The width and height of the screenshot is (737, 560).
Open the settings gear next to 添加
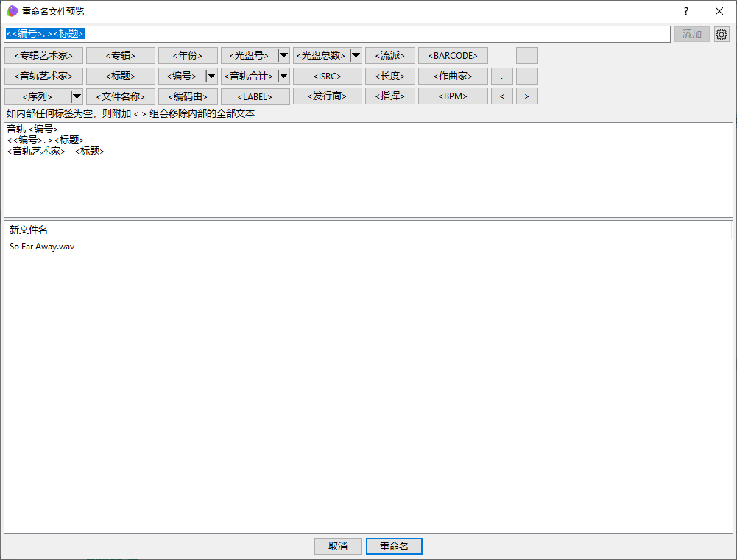[722, 35]
